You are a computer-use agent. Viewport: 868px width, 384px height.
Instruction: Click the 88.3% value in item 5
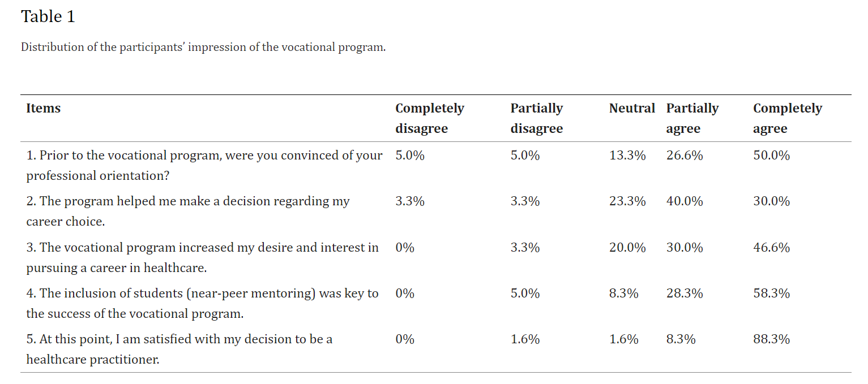click(x=771, y=339)
